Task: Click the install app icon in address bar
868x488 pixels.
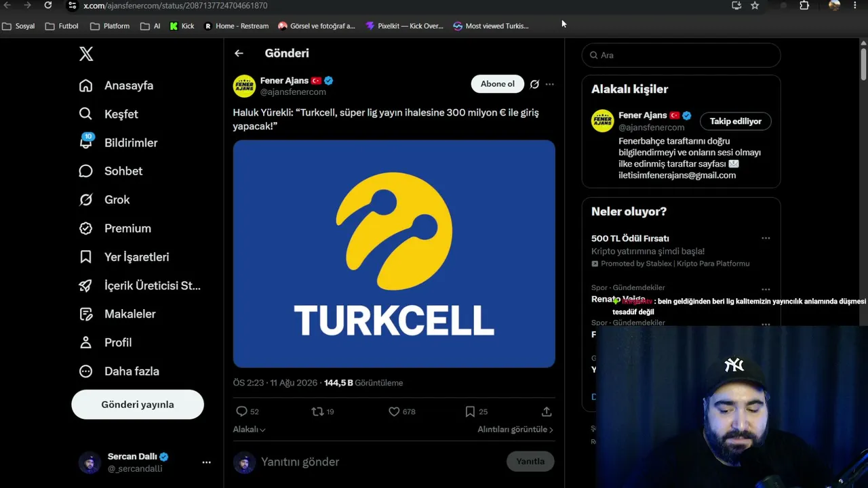Action: [x=736, y=5]
